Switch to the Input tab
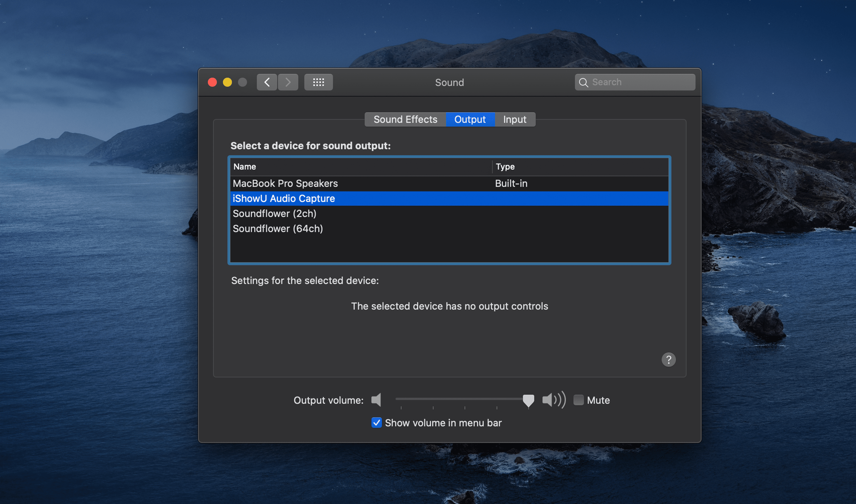 pos(514,120)
